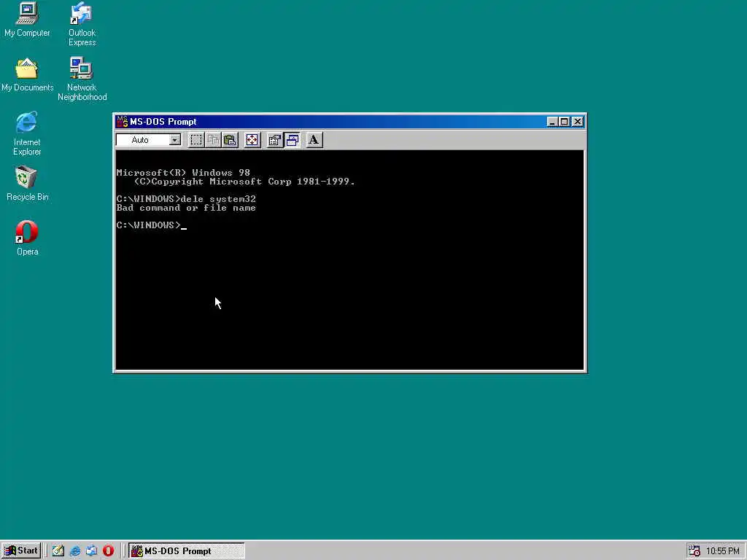Click Font 'A' button in MS-DOS toolbar
This screenshot has height=560, width=747.
point(314,140)
